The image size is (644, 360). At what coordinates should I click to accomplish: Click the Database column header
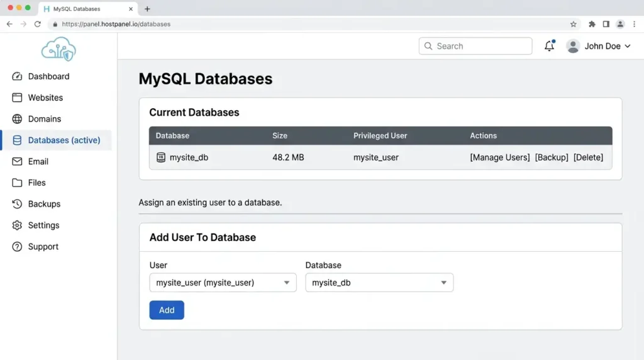[x=172, y=135]
